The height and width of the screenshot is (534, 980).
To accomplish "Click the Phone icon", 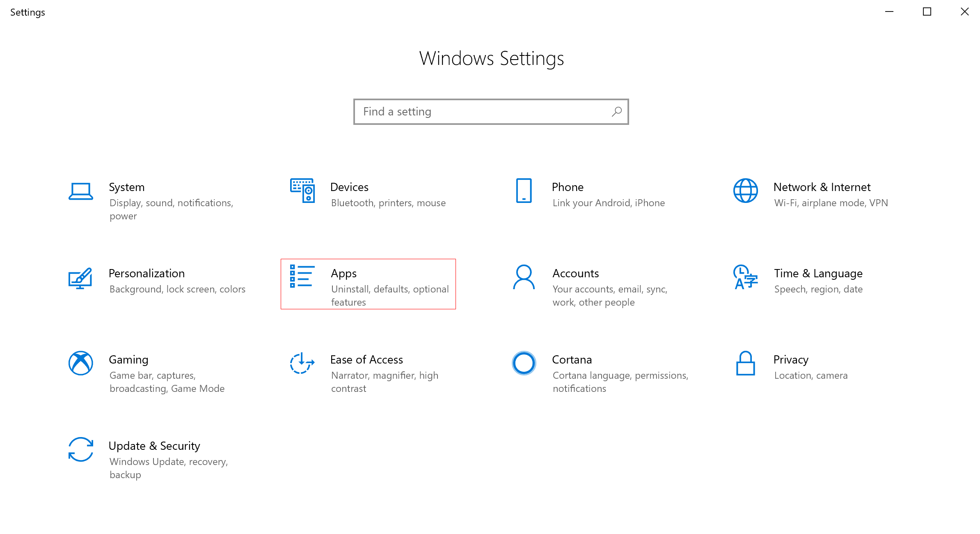I will (x=524, y=191).
